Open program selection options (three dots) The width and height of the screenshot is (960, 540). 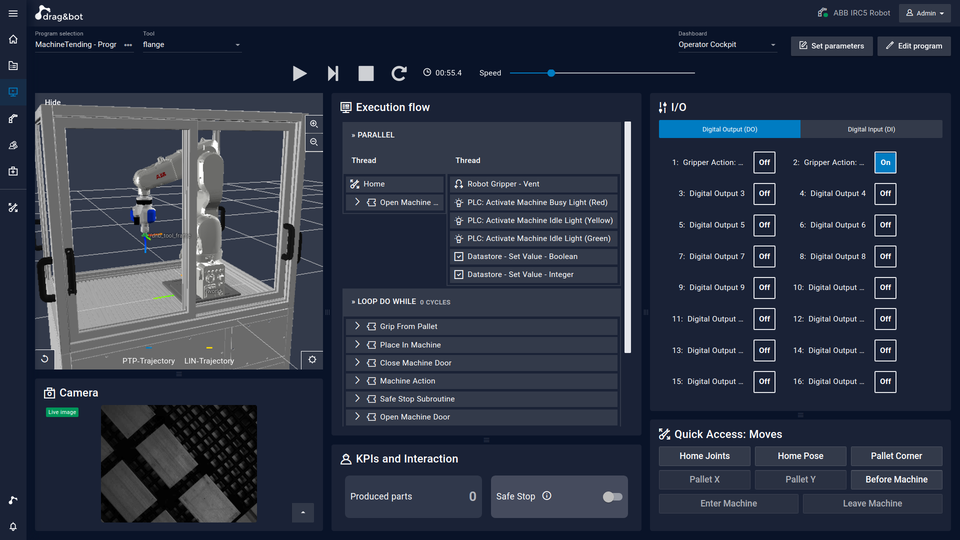[x=128, y=45]
